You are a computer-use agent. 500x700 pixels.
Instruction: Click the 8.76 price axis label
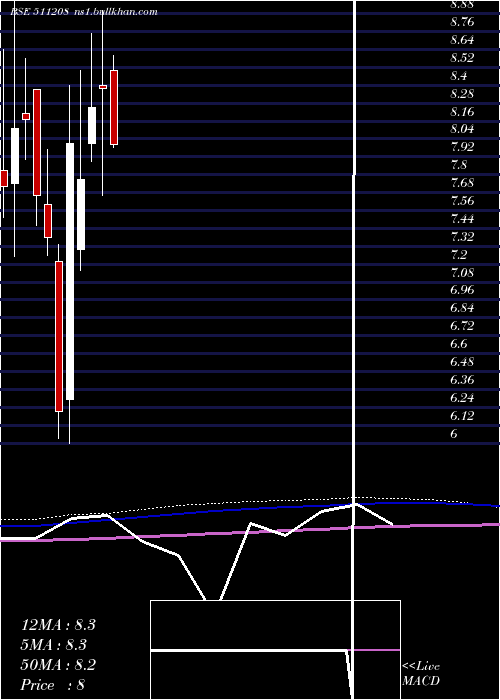point(462,22)
